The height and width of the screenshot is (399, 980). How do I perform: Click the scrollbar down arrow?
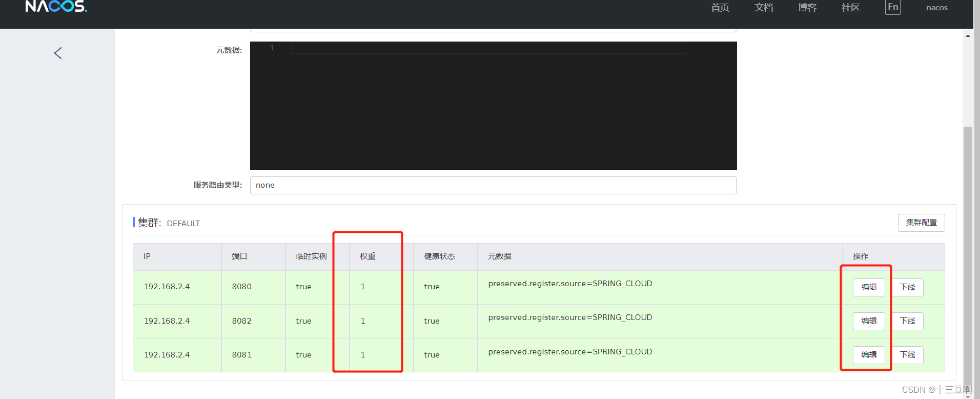968,396
